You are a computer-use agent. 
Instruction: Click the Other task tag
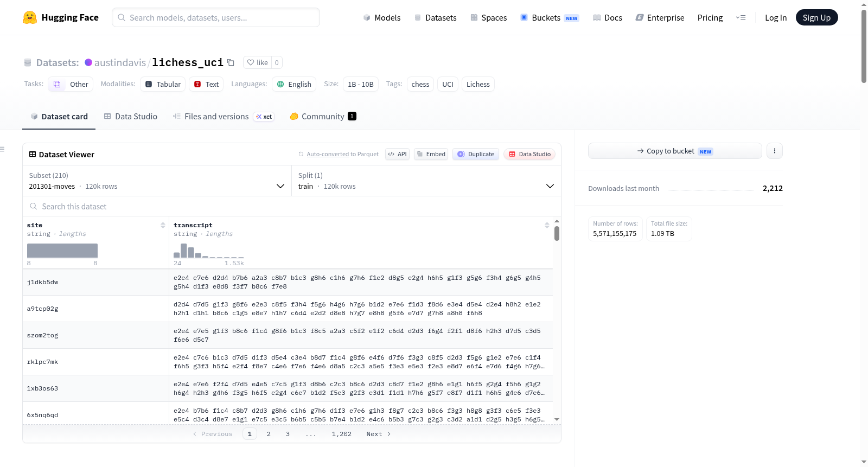(x=71, y=84)
